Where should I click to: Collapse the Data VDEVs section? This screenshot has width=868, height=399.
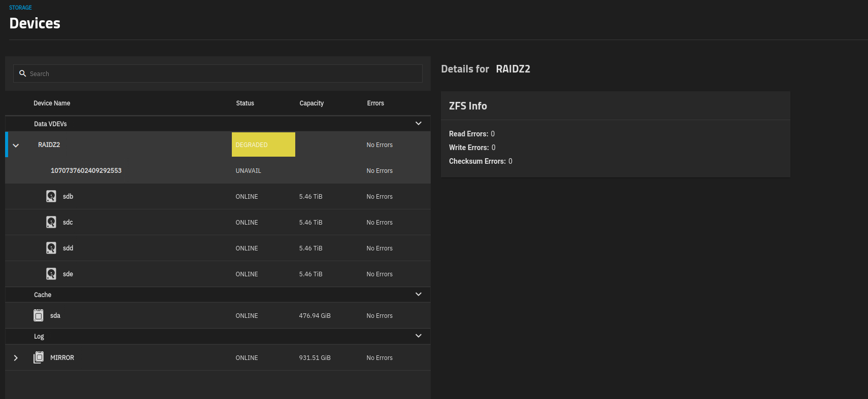419,123
